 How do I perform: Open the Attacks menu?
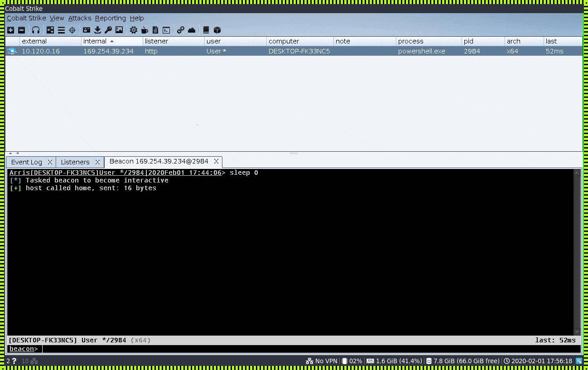tap(80, 18)
